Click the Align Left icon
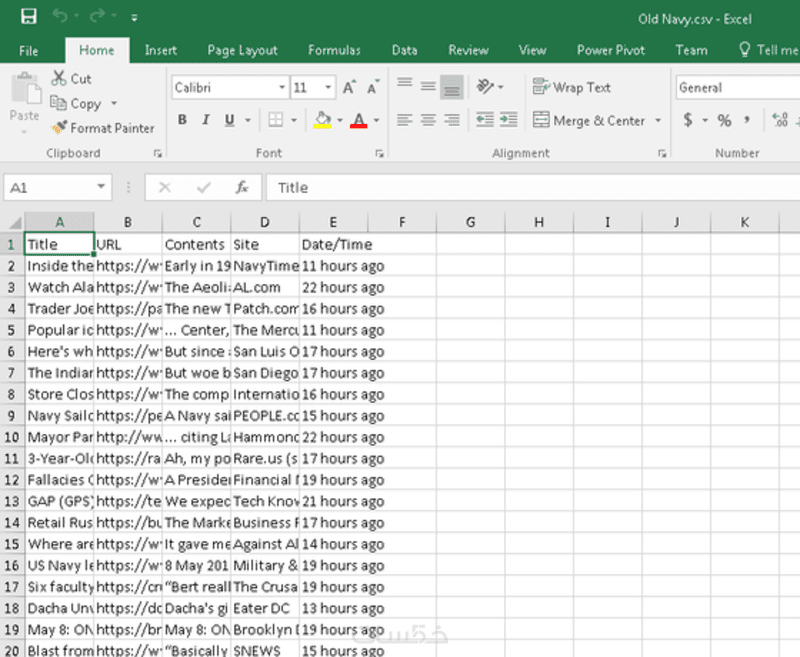The image size is (800, 657). (x=405, y=120)
